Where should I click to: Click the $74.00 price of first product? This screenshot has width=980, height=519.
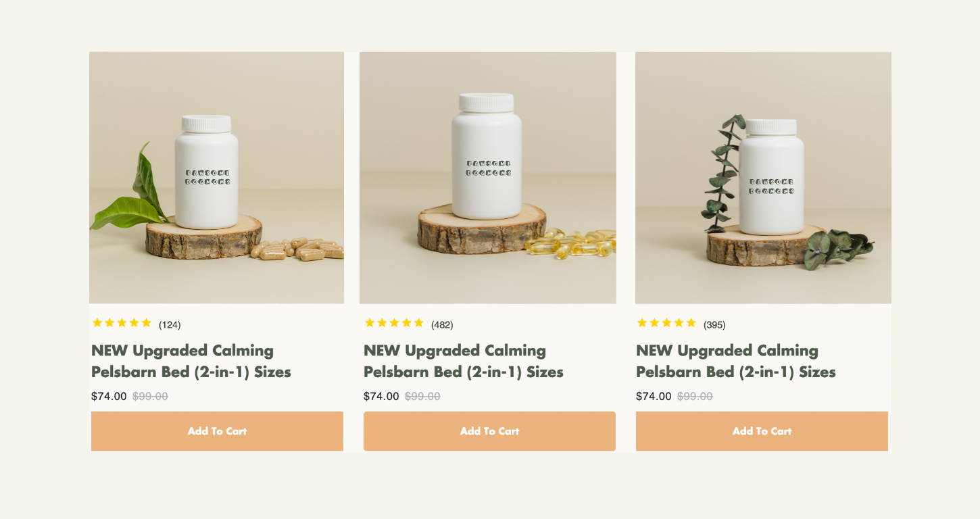109,396
